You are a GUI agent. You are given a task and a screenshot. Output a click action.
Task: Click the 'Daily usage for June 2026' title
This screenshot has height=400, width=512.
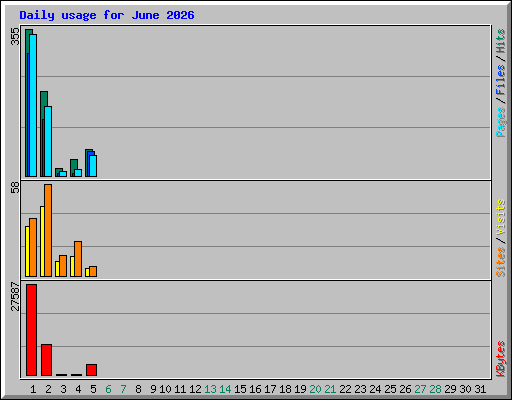(x=107, y=15)
